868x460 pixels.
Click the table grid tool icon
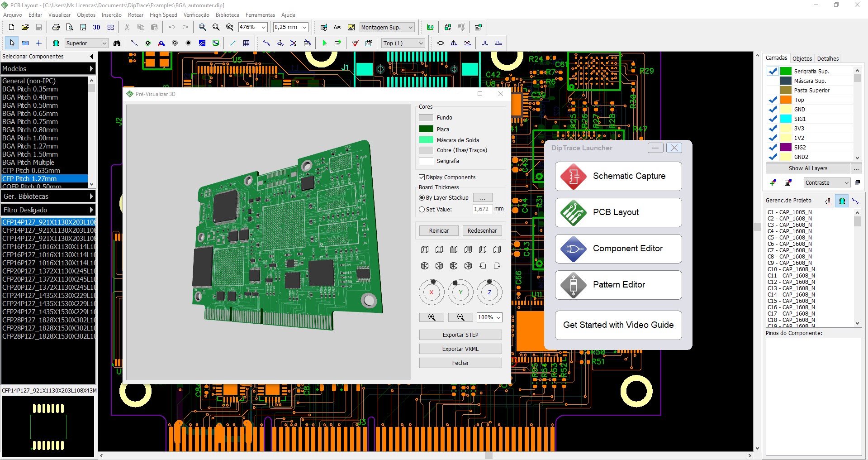click(247, 43)
